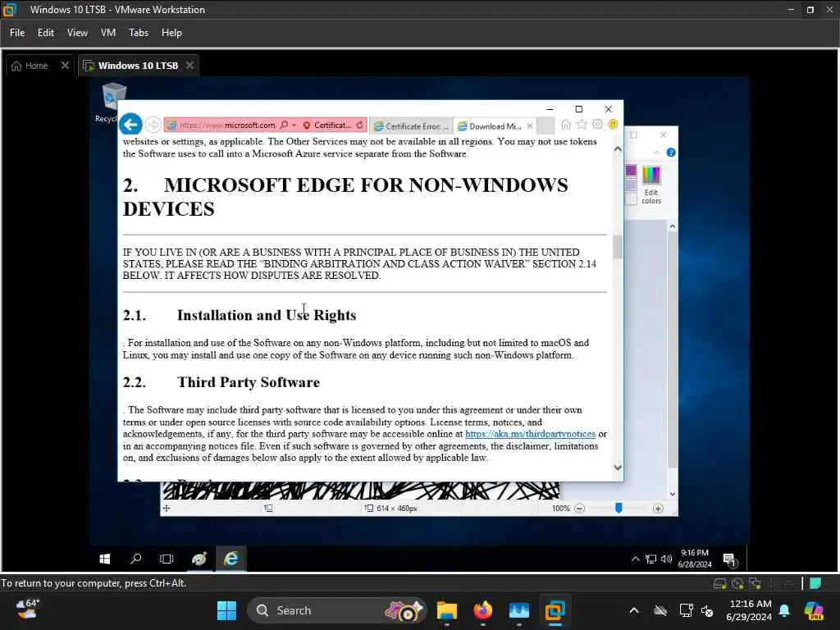The image size is (840, 630).
Task: Click the guest clock showing 9:16 PM
Action: point(695,559)
